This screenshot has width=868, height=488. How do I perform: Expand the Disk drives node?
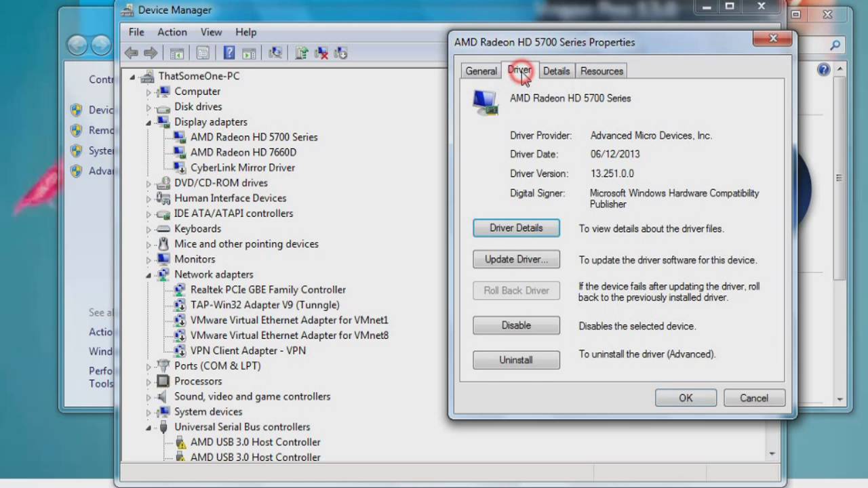coord(149,107)
